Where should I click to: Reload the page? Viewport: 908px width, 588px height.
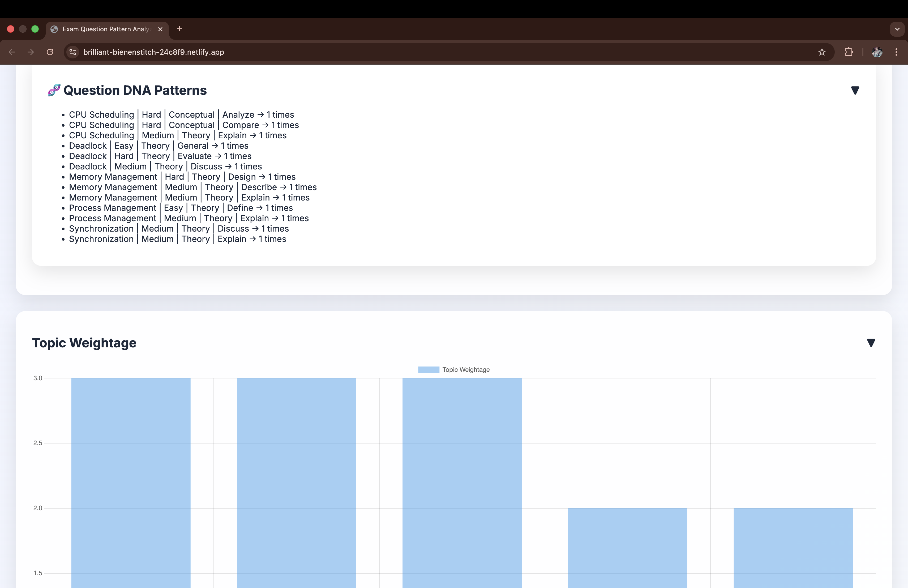coord(50,52)
